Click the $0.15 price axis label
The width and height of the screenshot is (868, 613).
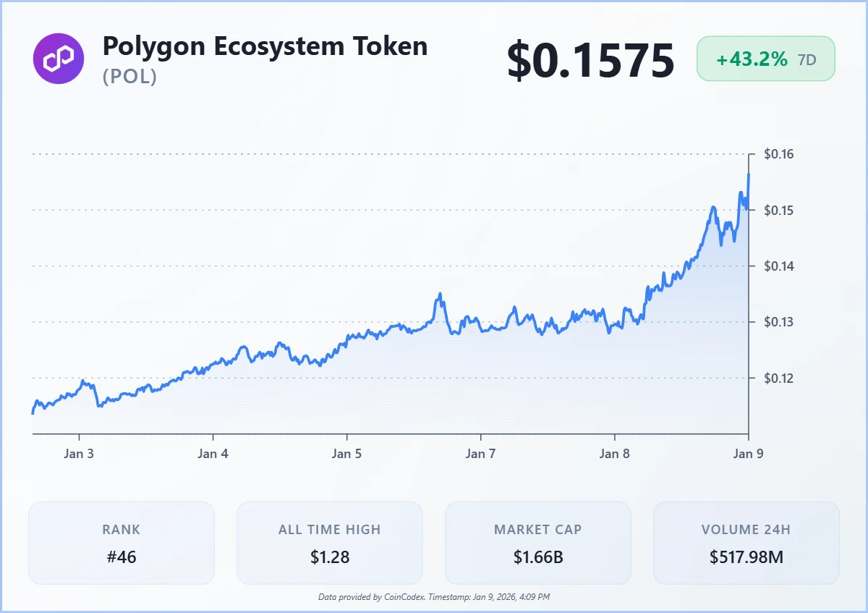[x=779, y=210]
